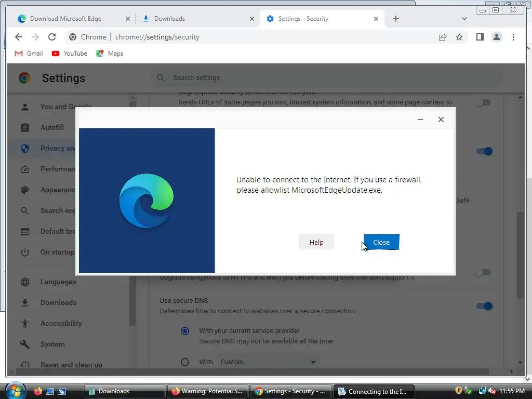Select the With Custom DNS radio button
Screen dimensions: 532x399
coord(185,362)
